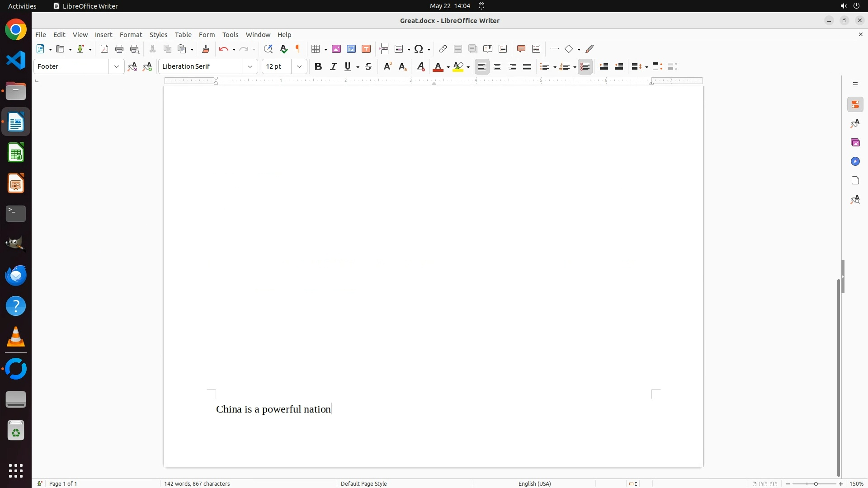Viewport: 868px width, 488px height.
Task: Insert a comment via toolbar
Action: coord(521,49)
